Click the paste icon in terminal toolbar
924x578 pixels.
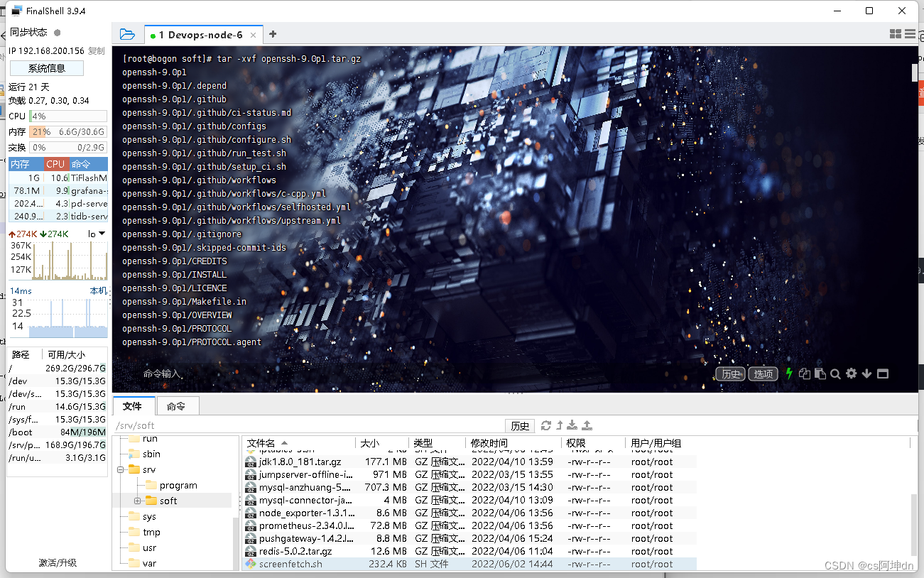pos(820,373)
